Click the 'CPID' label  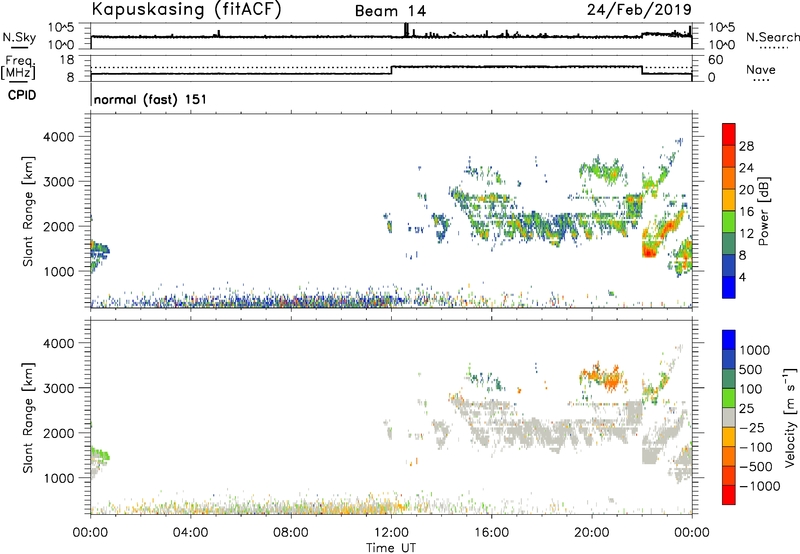pos(22,95)
